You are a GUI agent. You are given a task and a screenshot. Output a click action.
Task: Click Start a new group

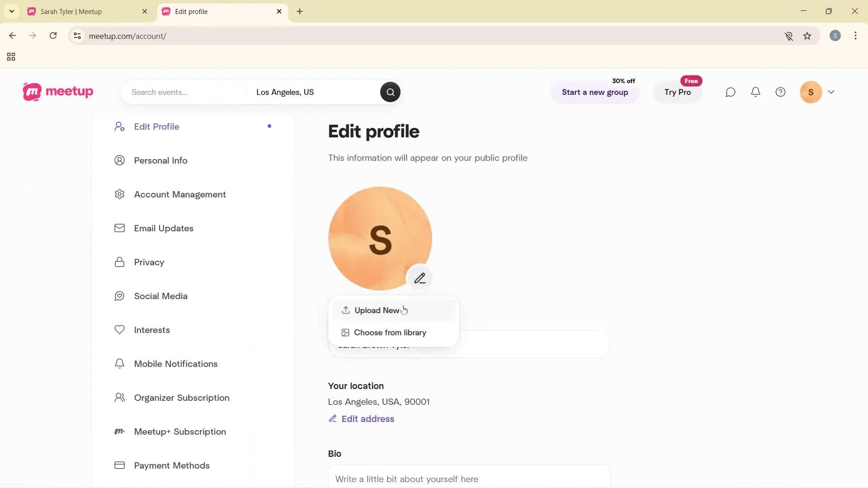(594, 92)
